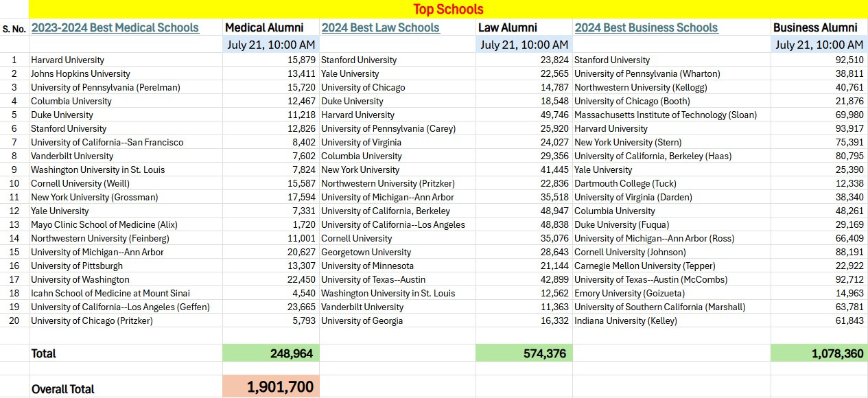This screenshot has width=868, height=398.
Task: Click New York University (Stern) cell
Action: pyautogui.click(x=672, y=142)
